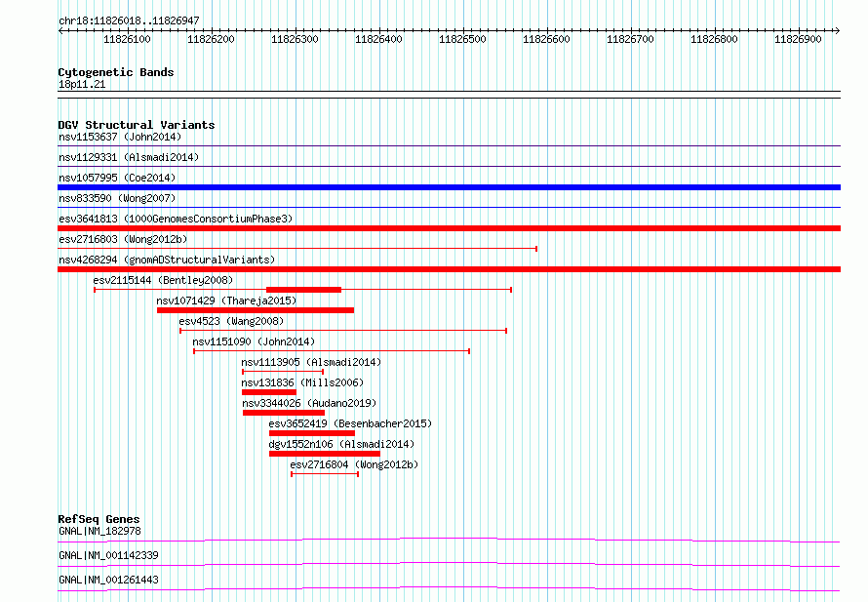The image size is (868, 602).
Task: Open nsv1113905 (Alsmadi2014) variant
Action: coord(311,362)
